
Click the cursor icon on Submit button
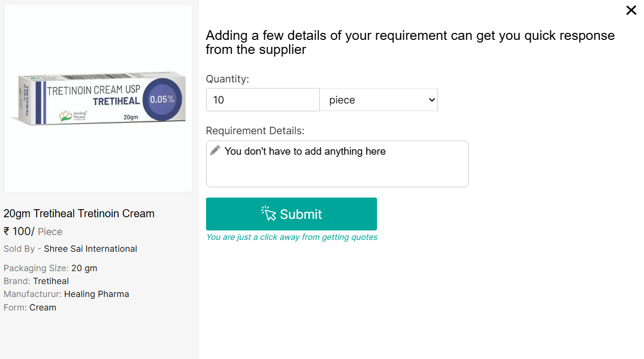coord(269,213)
